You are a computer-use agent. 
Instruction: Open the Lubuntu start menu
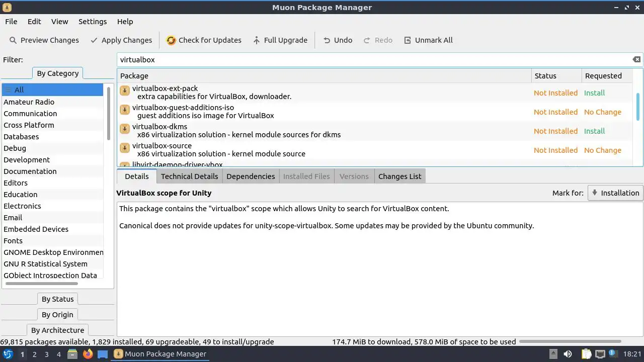8,354
